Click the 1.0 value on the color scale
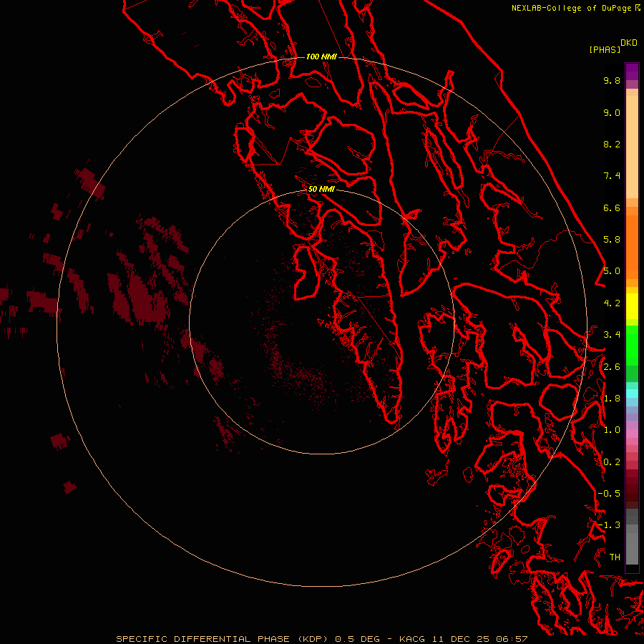The image size is (644, 644). coord(612,430)
